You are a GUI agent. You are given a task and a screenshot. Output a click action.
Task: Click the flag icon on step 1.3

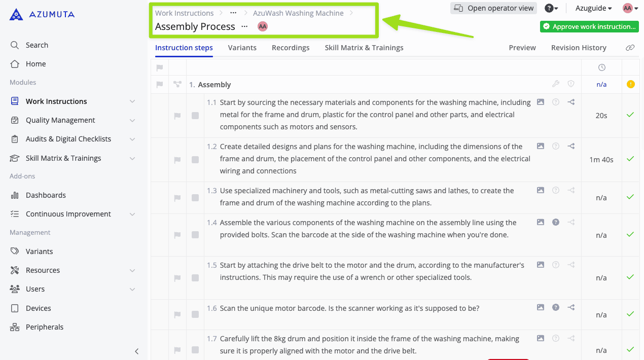(177, 198)
